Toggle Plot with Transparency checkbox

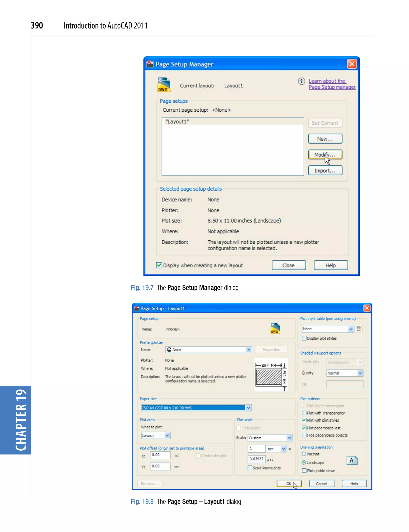pos(304,413)
